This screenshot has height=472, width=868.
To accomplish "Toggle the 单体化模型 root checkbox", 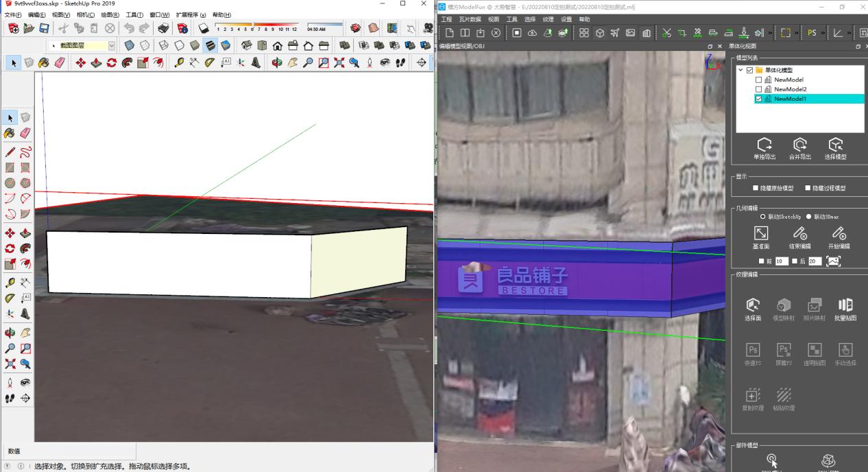I will click(749, 70).
